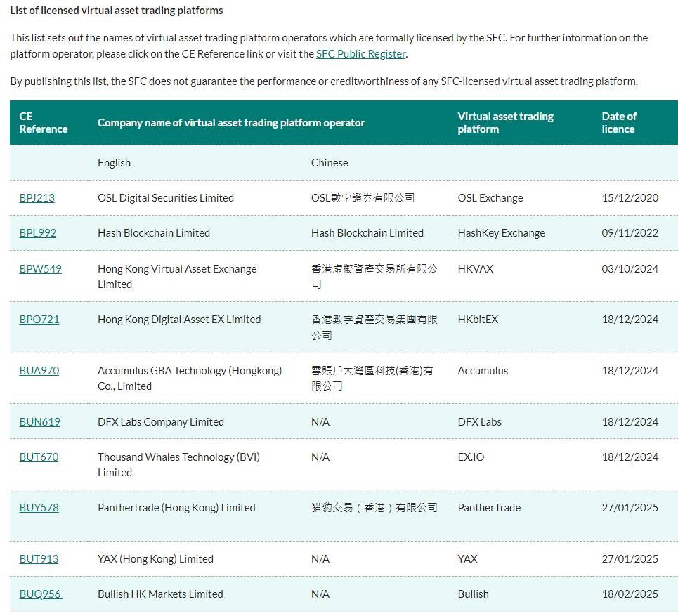Open CE Reference BPO721 link
This screenshot has width=678, height=616.
39,320
